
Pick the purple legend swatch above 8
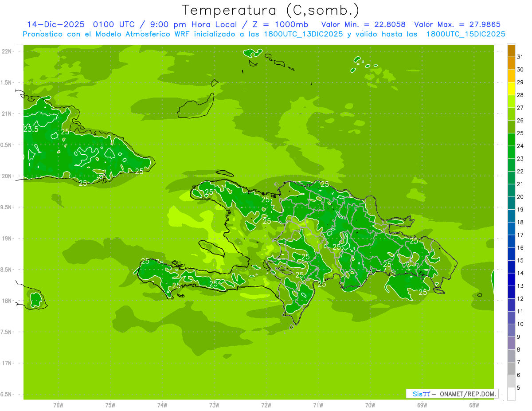point(511,343)
